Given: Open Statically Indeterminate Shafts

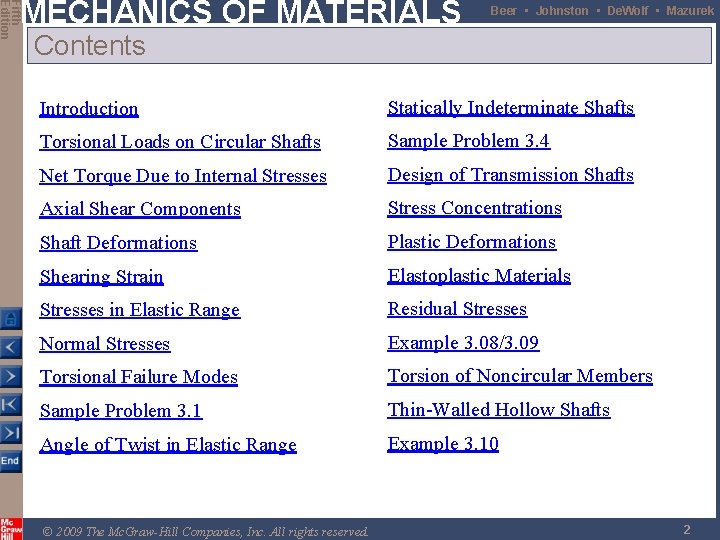Looking at the screenshot, I should pos(511,108).
